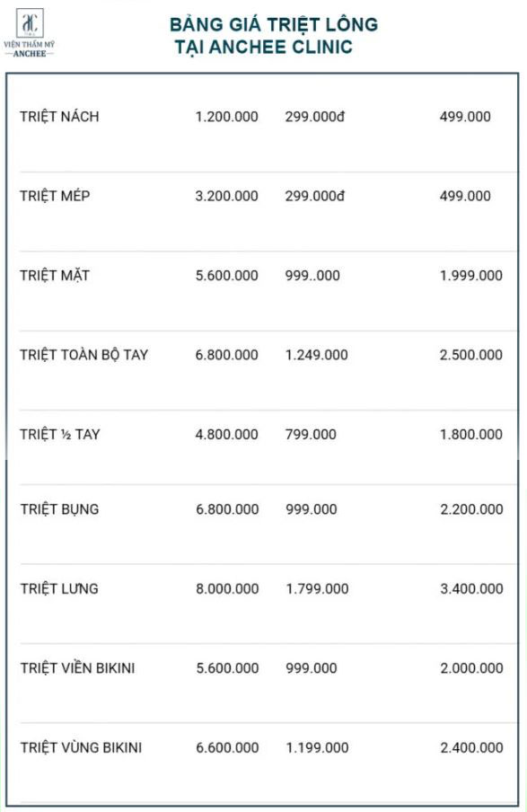This screenshot has height=812, width=527.
Task: Click the 1.200.000 price for Triệt Nách
Action: [x=227, y=117]
